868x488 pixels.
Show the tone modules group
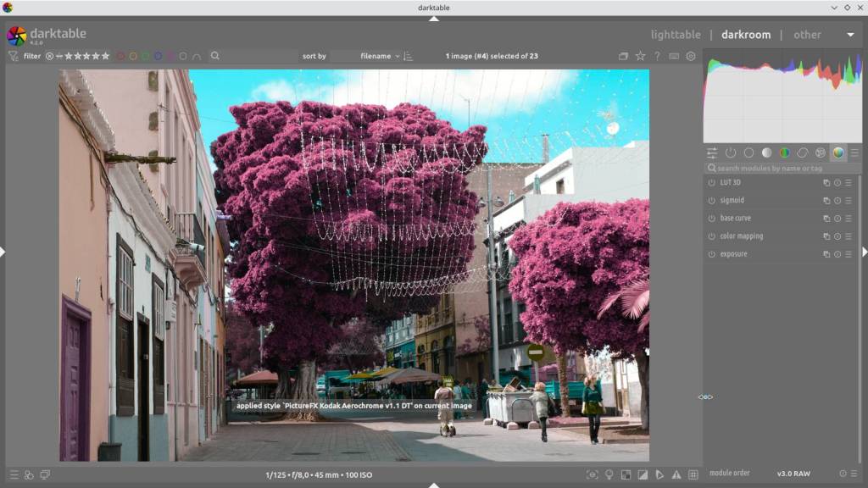pos(766,152)
